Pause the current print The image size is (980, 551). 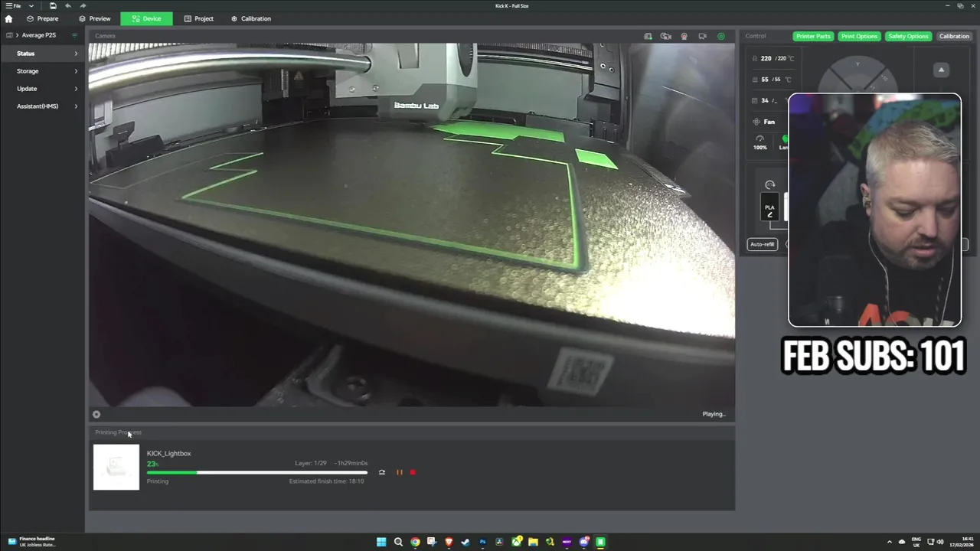tap(400, 472)
